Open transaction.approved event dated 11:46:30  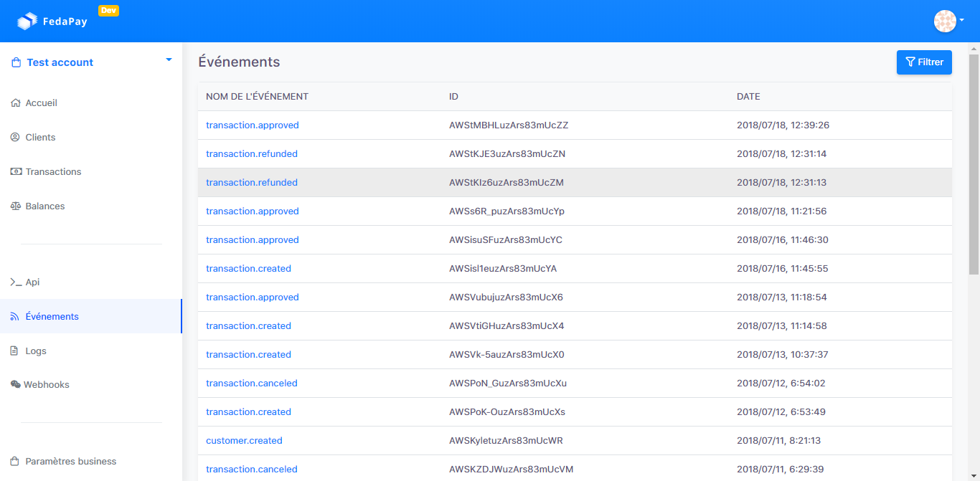[x=252, y=239]
